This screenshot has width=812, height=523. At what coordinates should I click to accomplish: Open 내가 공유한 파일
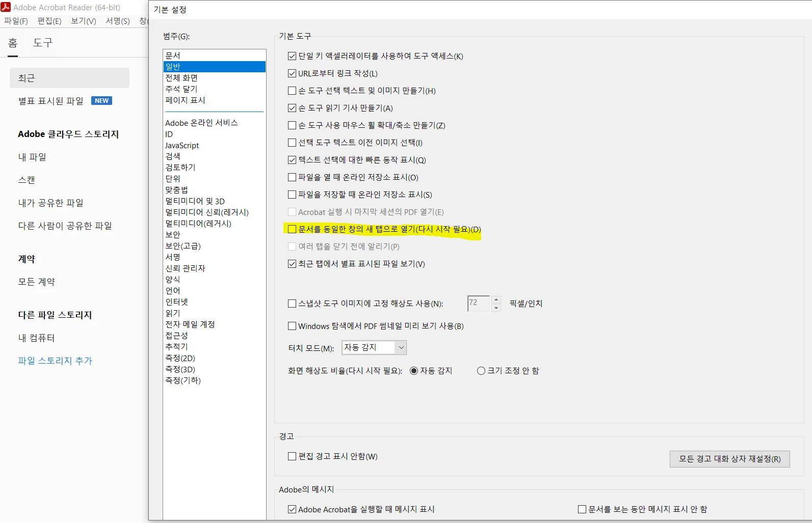tap(51, 203)
